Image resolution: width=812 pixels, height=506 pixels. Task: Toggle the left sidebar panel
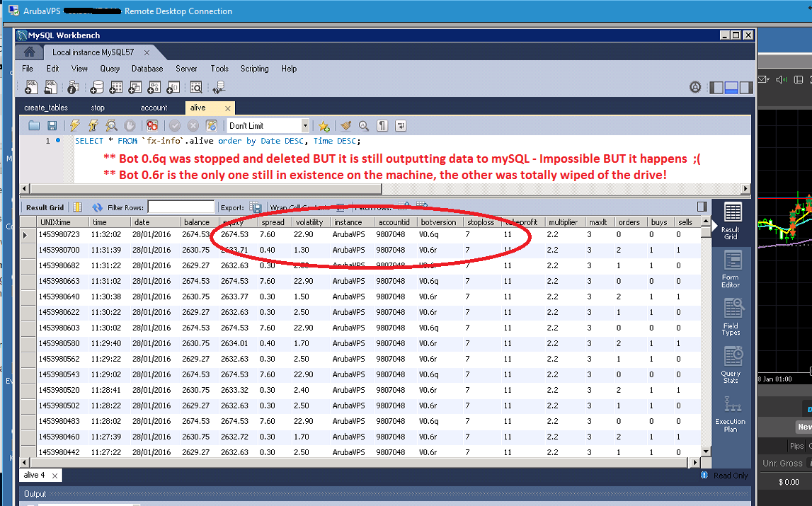716,88
